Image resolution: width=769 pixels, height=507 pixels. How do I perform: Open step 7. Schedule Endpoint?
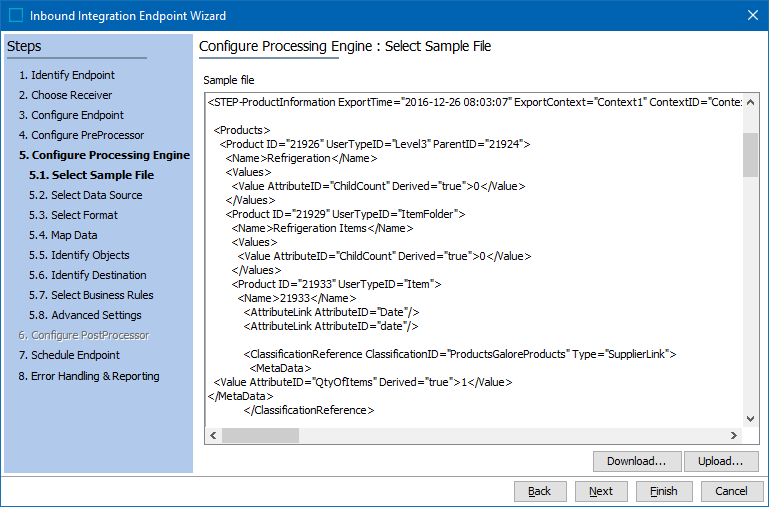(x=69, y=355)
